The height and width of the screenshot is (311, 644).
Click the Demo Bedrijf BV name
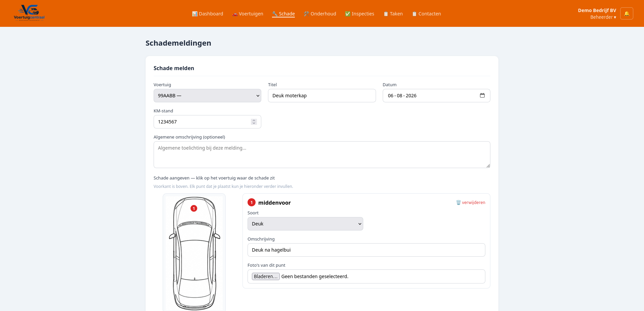(597, 10)
